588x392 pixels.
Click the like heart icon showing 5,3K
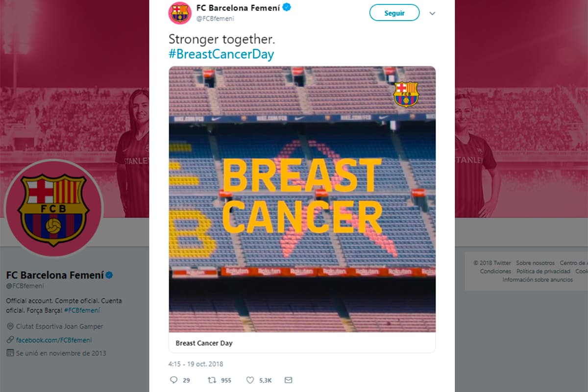point(251,380)
